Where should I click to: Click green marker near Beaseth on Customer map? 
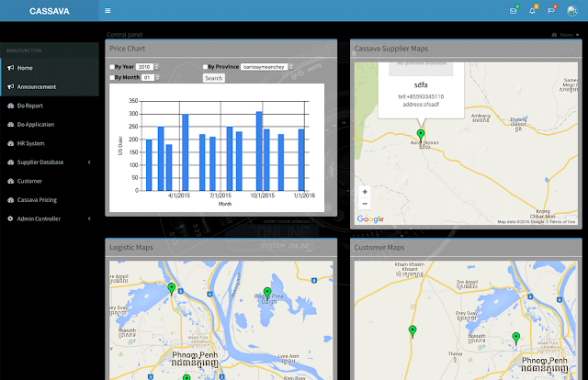pos(516,338)
